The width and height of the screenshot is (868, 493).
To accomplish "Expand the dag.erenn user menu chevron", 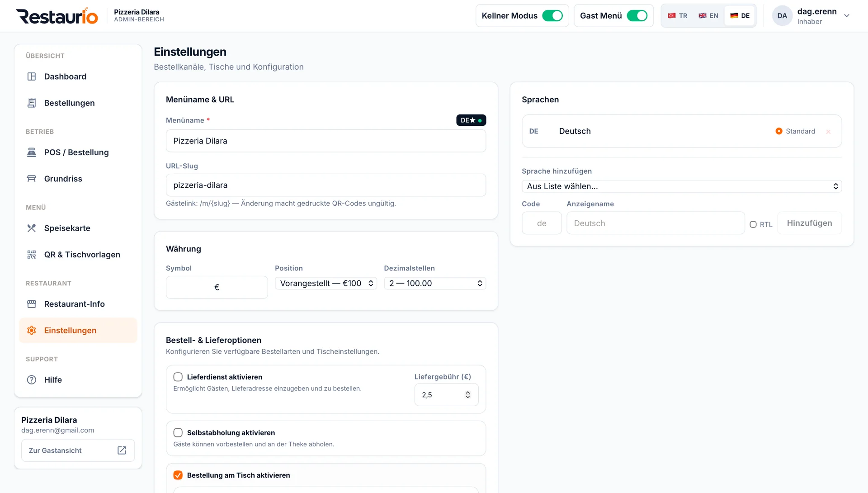I will coord(847,16).
